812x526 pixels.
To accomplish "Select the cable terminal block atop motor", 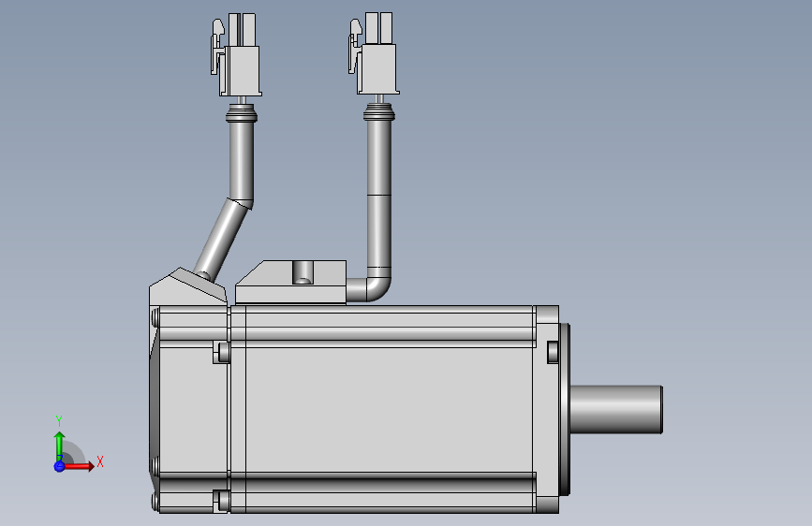I will click(290, 282).
